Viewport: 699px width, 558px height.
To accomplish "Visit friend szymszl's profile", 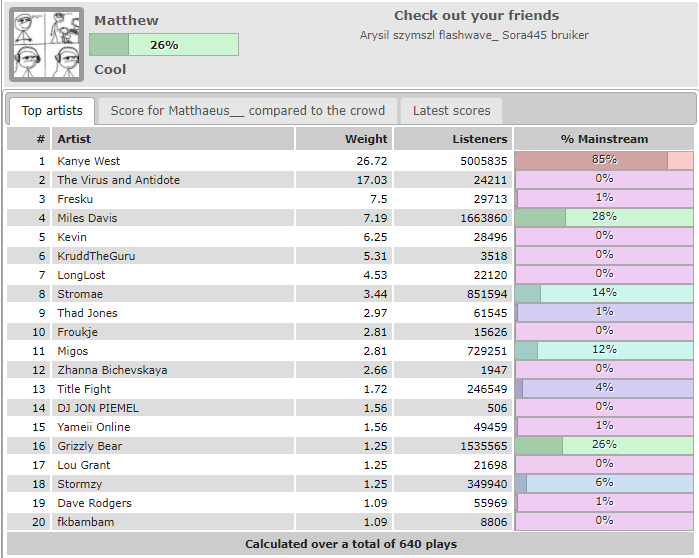I will tap(414, 35).
